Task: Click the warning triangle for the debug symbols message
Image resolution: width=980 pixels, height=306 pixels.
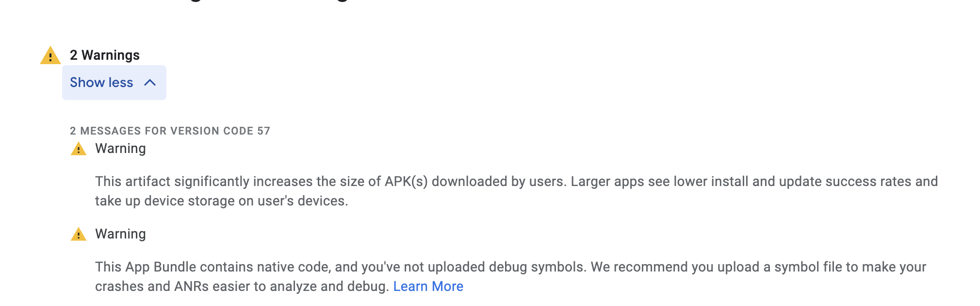Action: [x=79, y=235]
